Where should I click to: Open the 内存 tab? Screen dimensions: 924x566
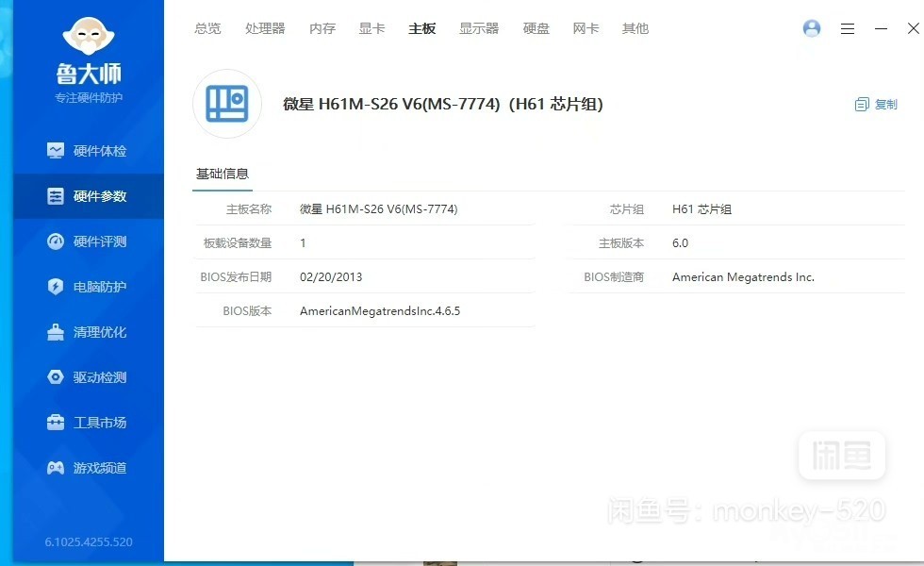point(322,28)
